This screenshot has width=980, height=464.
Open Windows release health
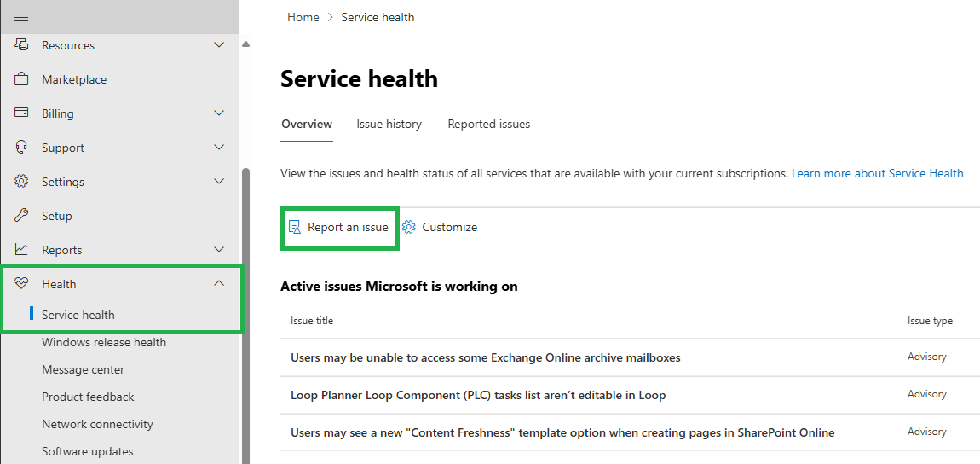[104, 342]
